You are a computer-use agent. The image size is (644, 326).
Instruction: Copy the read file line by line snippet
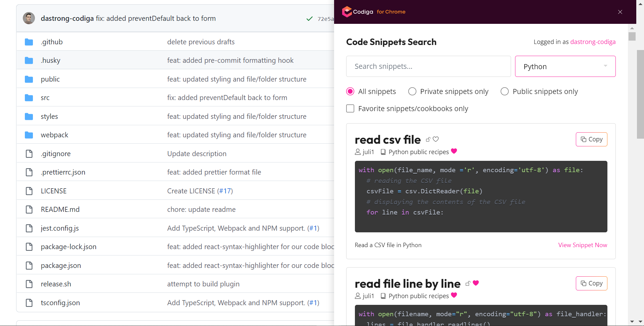592,283
